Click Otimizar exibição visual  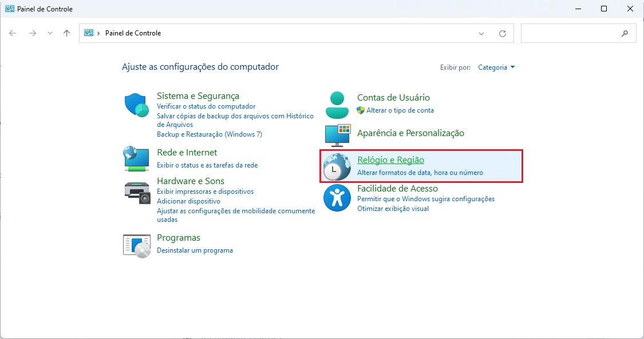click(x=393, y=209)
